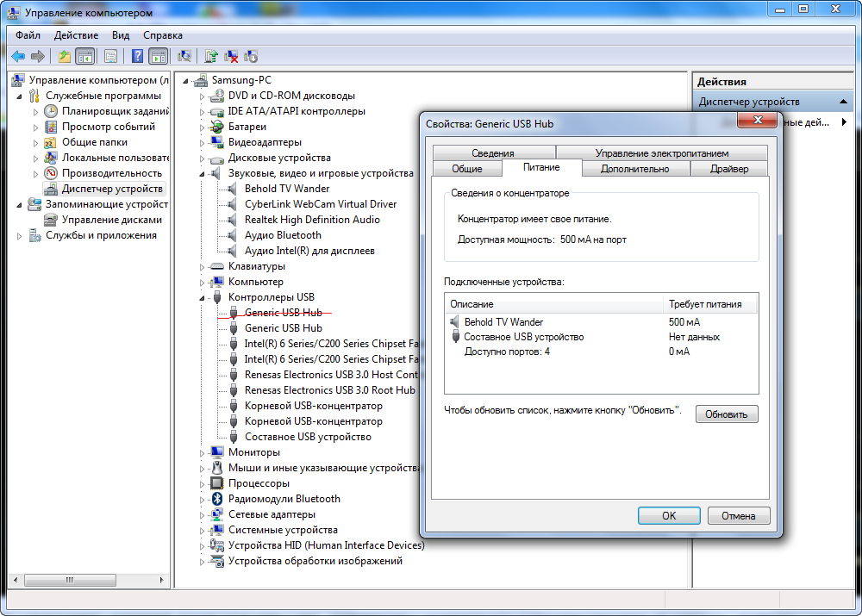Select Управление дисками in the left tree

[x=111, y=220]
